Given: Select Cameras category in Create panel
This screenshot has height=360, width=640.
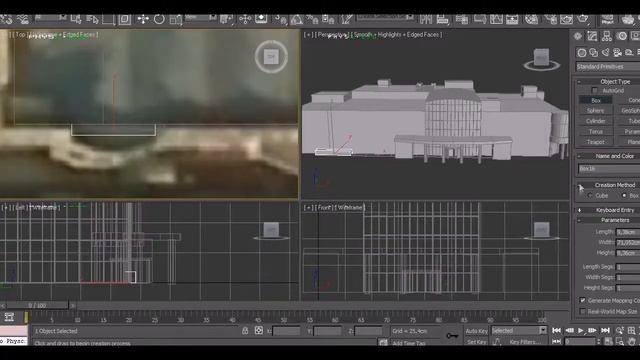Looking at the screenshot, I should pyautogui.click(x=618, y=53).
